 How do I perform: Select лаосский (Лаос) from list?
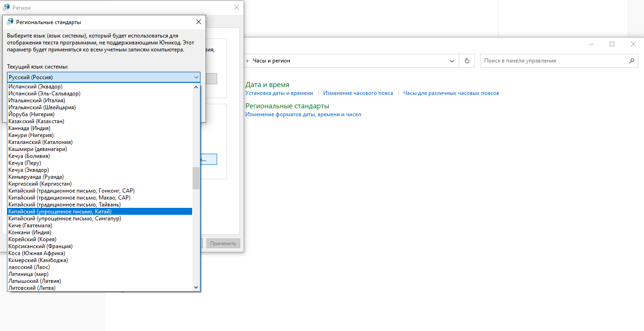pos(100,267)
